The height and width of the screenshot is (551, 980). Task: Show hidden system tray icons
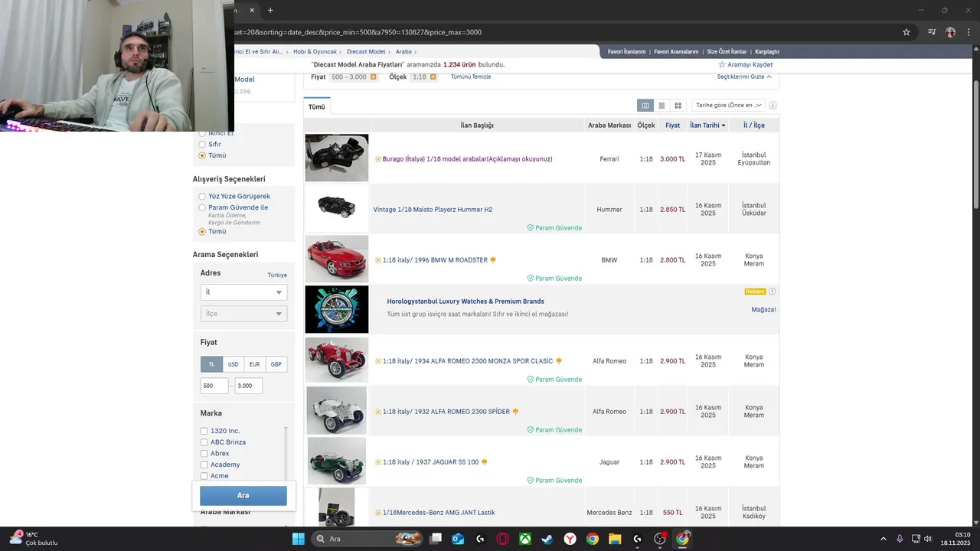(883, 539)
